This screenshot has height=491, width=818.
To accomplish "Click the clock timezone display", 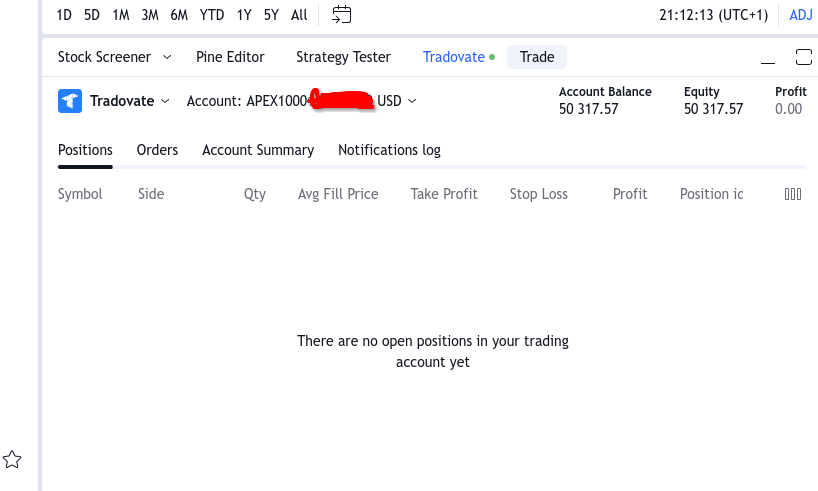I will [713, 15].
